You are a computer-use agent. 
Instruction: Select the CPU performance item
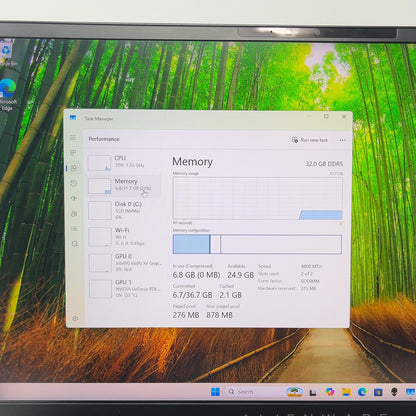click(124, 162)
